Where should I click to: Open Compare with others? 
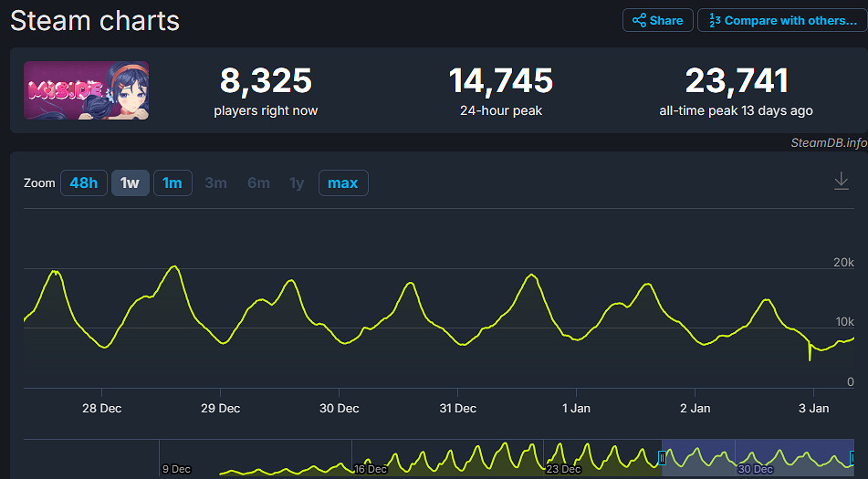point(782,20)
